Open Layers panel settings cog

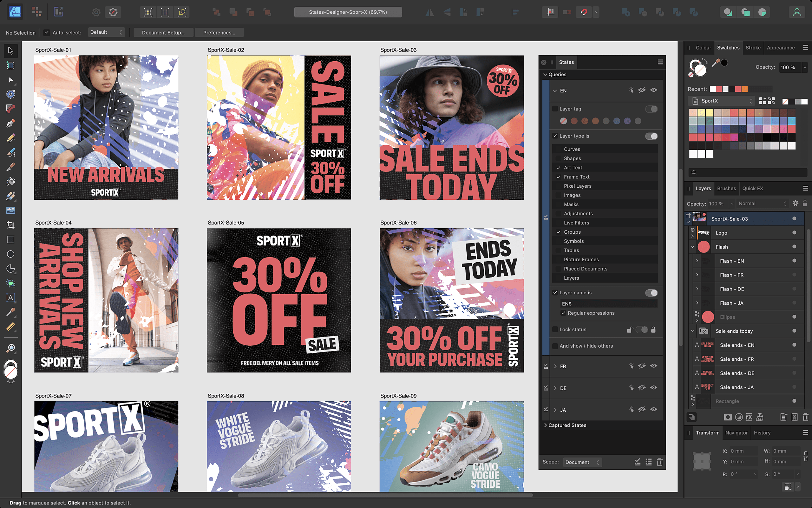coord(795,203)
